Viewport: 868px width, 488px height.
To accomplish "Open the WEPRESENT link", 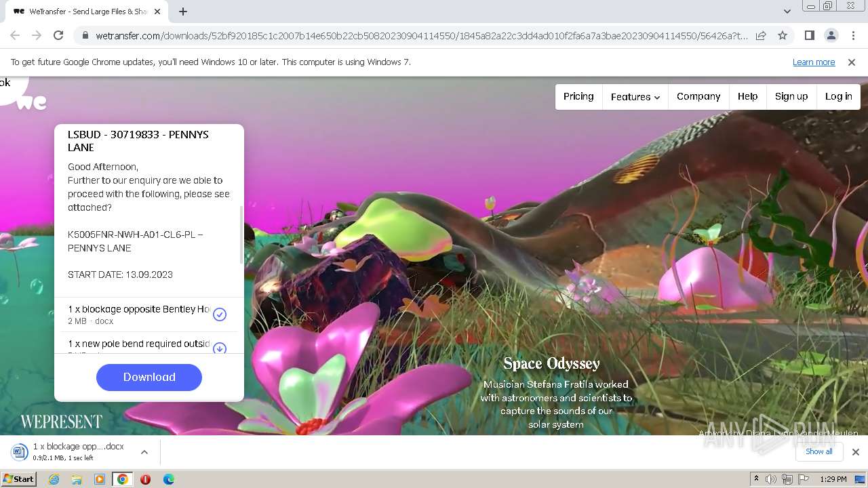I will click(61, 422).
